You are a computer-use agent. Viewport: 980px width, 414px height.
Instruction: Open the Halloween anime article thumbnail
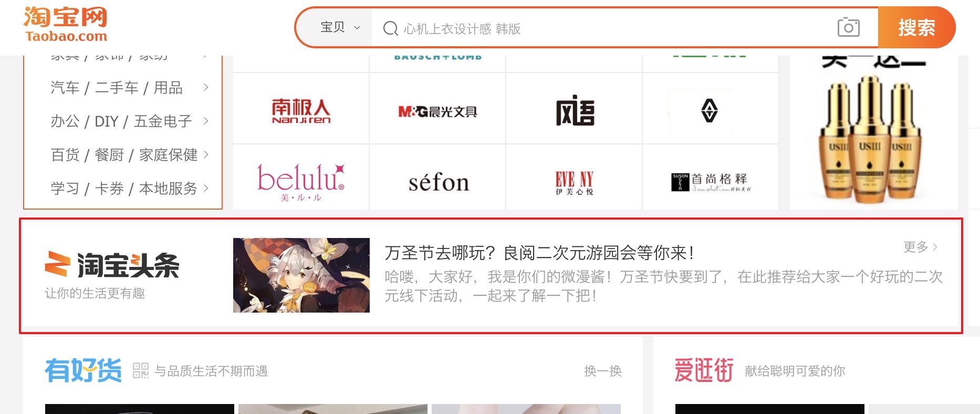point(301,275)
